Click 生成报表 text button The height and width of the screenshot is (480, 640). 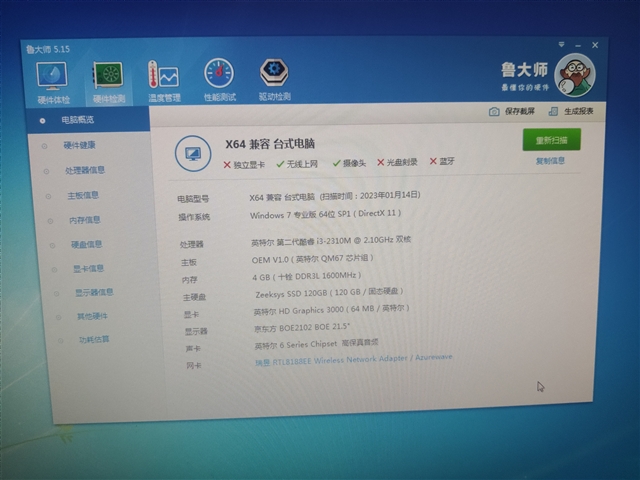[x=578, y=111]
